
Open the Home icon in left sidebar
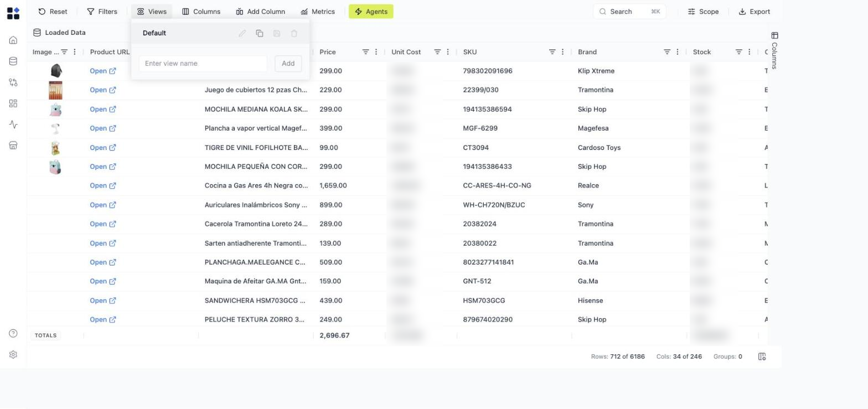point(13,40)
